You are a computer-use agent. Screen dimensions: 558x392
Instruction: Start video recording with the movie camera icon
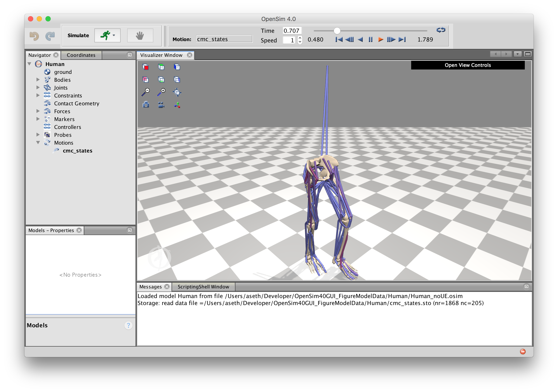161,104
